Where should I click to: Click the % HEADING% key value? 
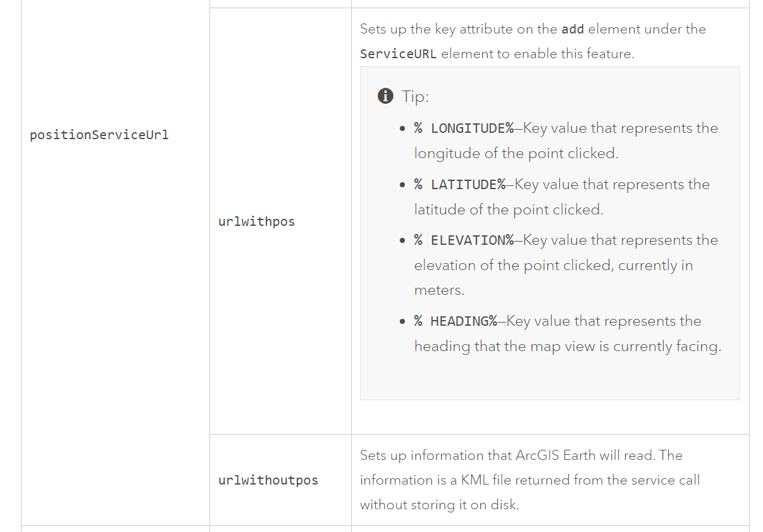click(456, 321)
